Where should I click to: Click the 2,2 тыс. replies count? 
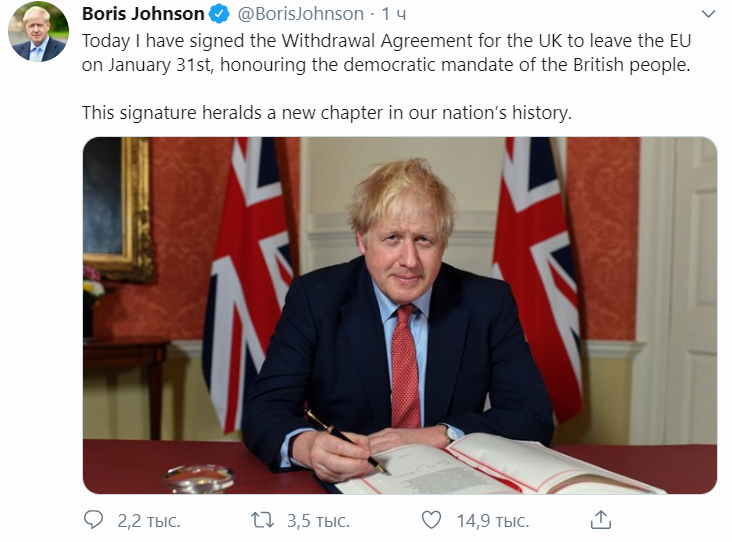pos(149,521)
